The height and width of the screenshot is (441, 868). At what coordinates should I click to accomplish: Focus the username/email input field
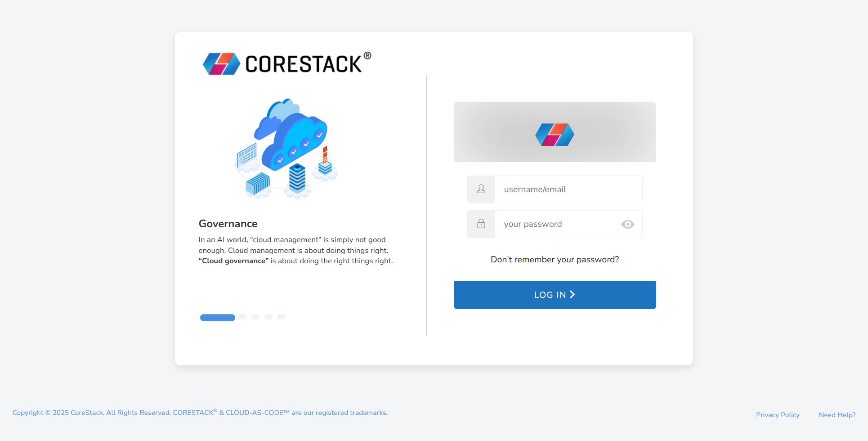[x=568, y=189]
